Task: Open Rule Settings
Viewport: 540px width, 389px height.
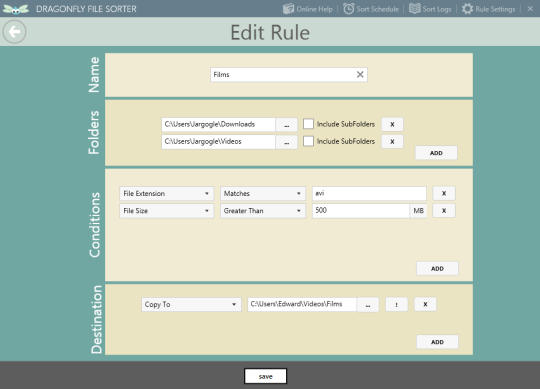Action: tap(488, 9)
